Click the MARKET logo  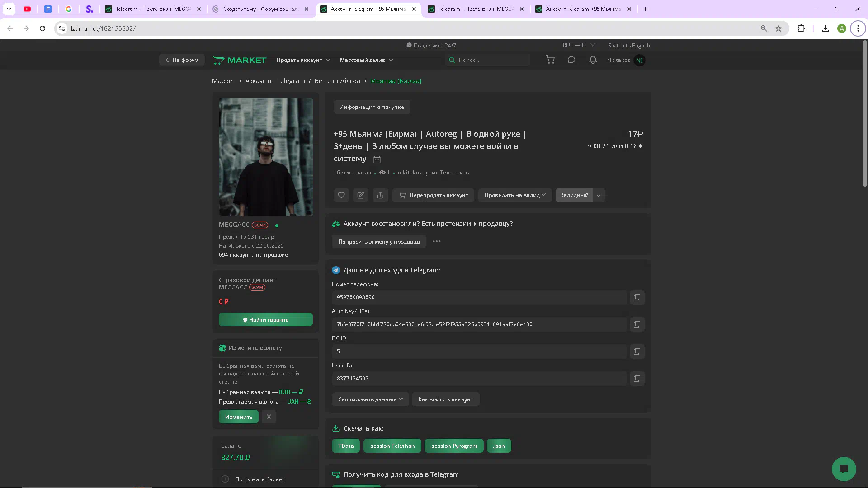(240, 60)
